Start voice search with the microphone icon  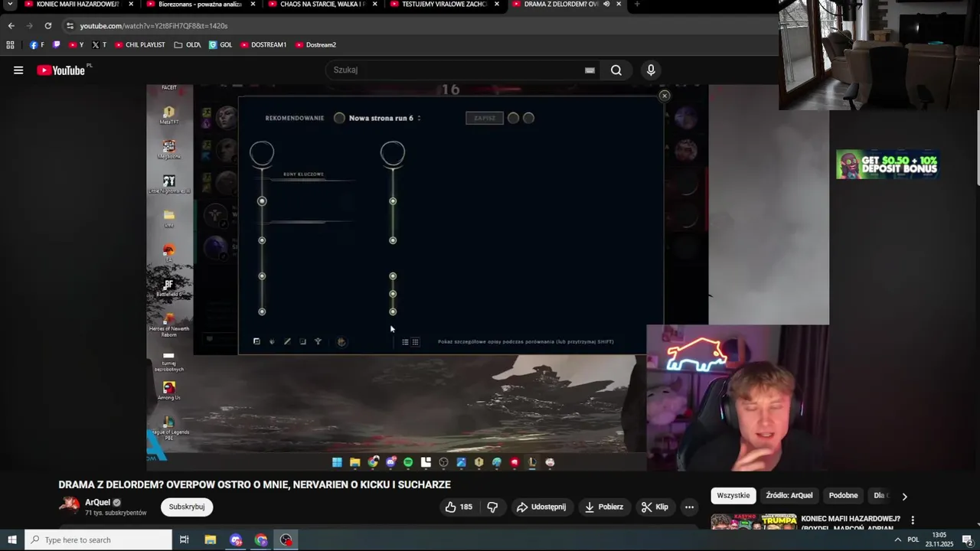(x=651, y=70)
